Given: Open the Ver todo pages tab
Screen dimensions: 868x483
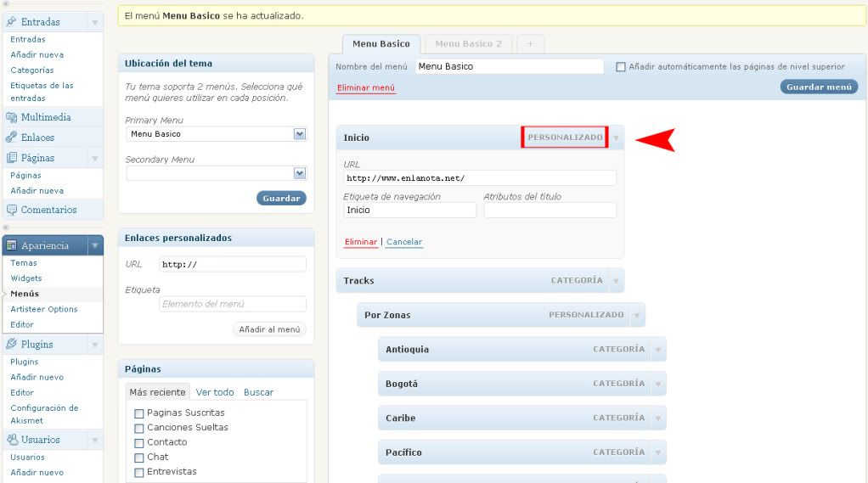Looking at the screenshot, I should point(215,392).
